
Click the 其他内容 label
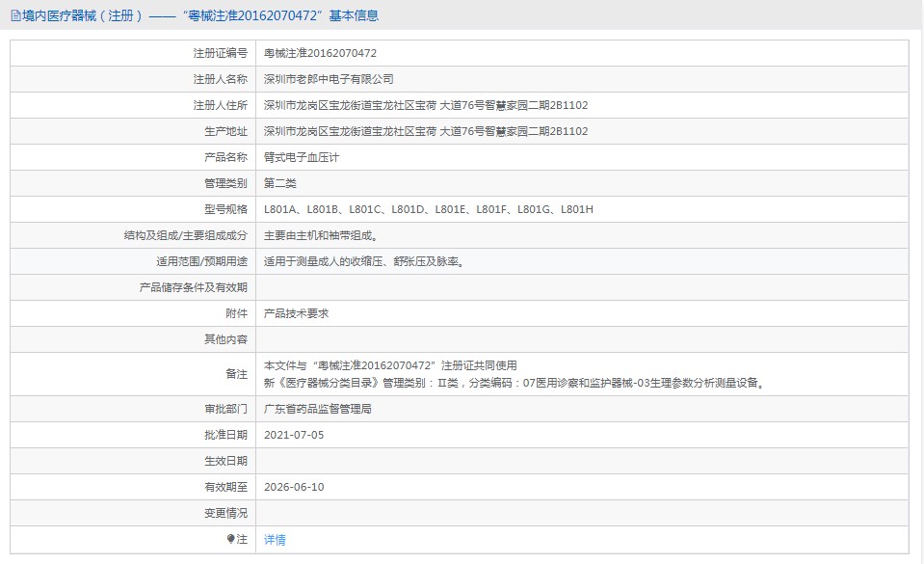[225, 339]
